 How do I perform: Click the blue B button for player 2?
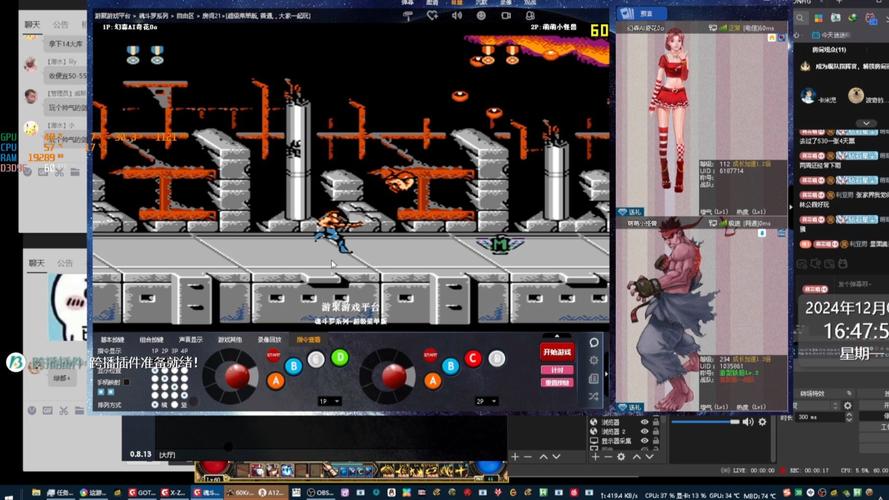pos(450,366)
